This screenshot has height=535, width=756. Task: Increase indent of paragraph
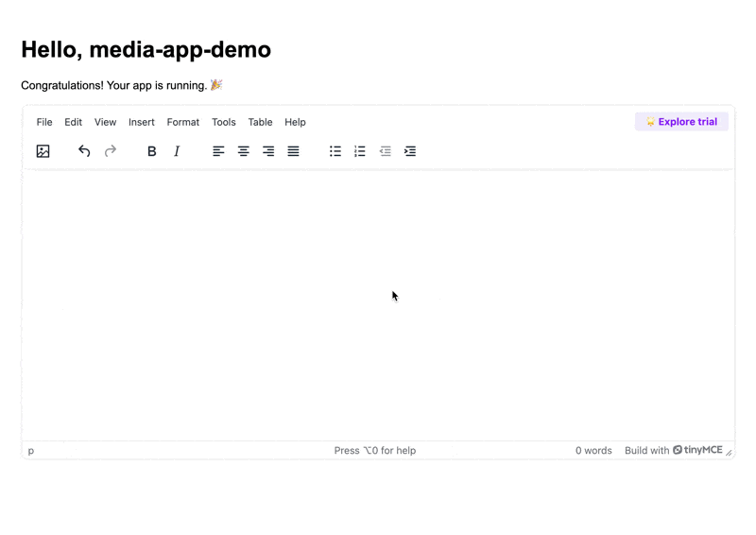tap(410, 151)
